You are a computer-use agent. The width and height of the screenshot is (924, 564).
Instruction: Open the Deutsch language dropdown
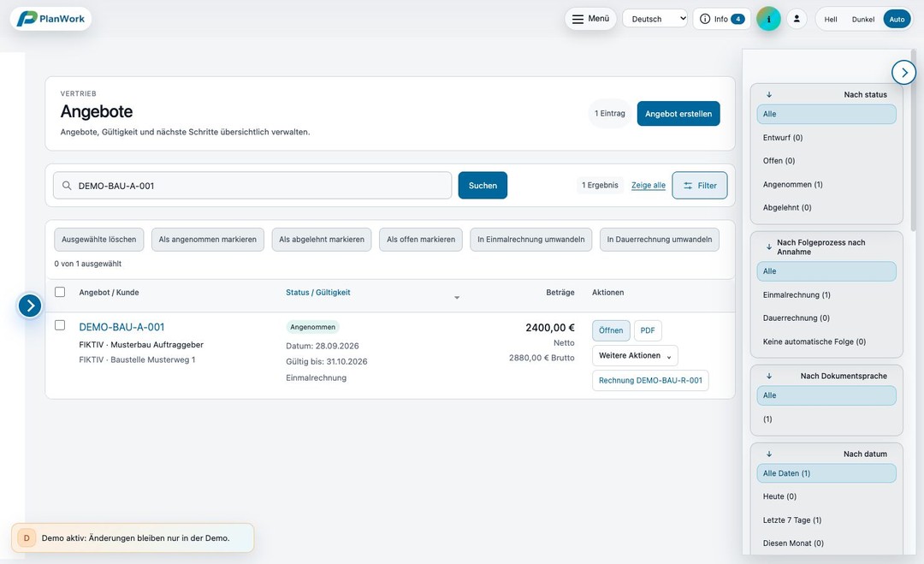(x=654, y=19)
